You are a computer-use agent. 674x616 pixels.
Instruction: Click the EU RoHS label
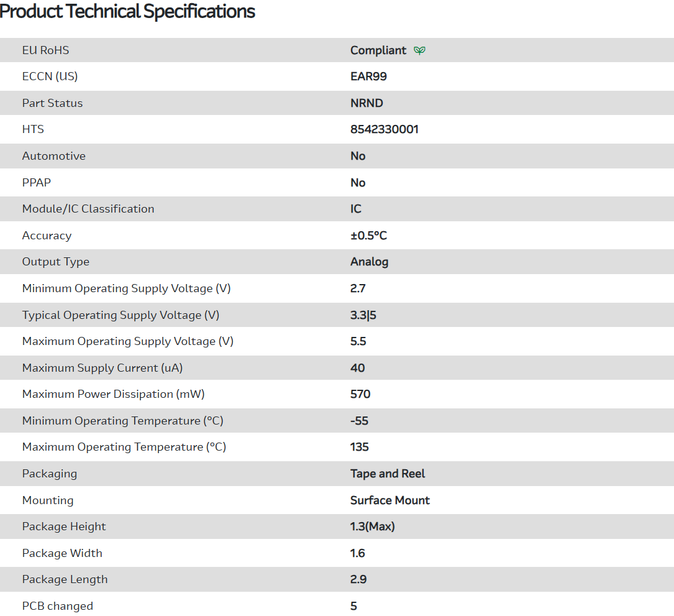coord(45,50)
